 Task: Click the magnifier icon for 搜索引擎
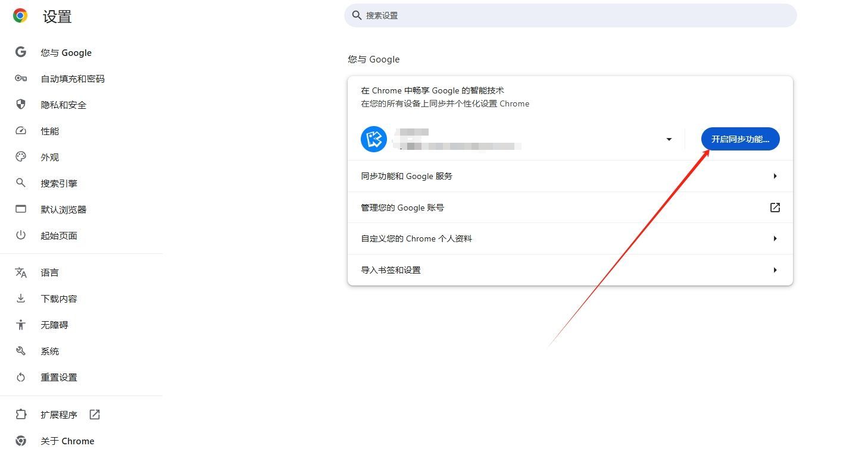coord(21,183)
